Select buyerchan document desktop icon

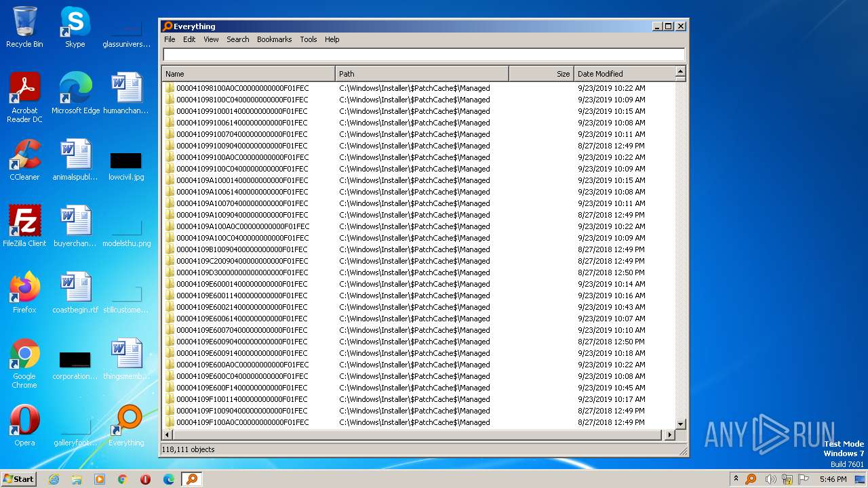click(75, 226)
